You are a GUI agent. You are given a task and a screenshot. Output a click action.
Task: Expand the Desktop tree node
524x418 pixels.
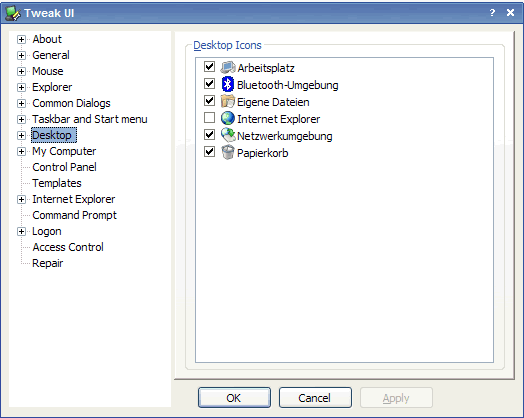(x=21, y=135)
